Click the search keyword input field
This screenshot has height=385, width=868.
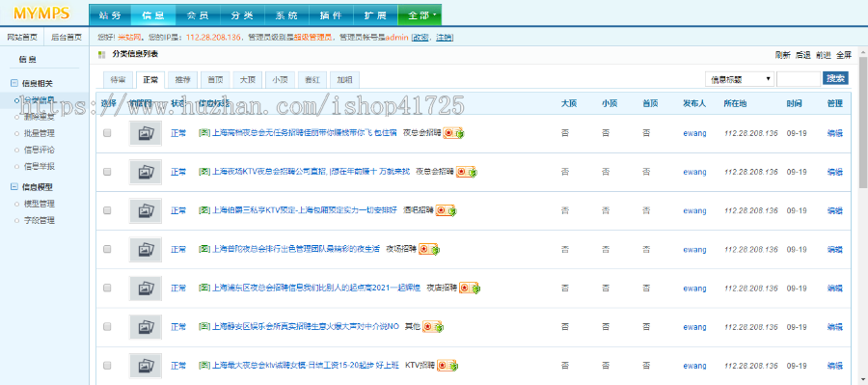point(799,79)
